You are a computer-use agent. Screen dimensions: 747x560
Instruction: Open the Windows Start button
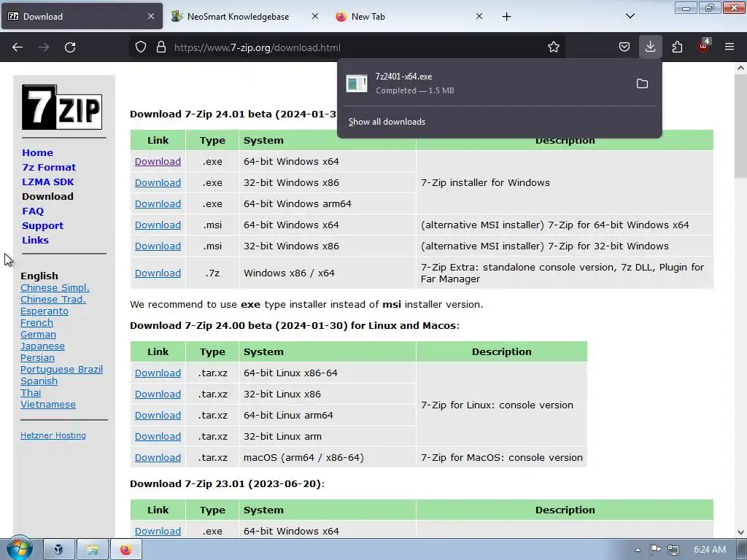click(19, 549)
